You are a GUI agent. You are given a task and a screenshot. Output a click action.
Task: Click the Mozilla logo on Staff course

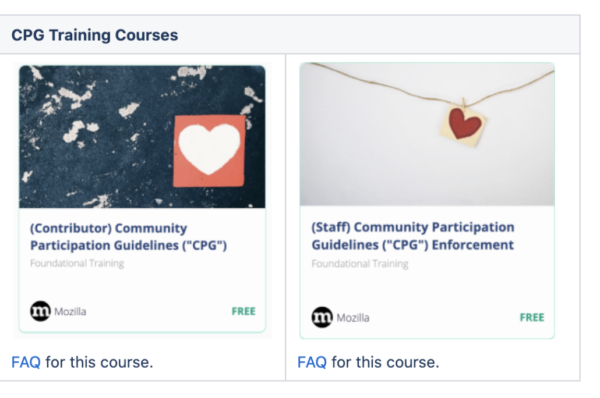point(322,317)
